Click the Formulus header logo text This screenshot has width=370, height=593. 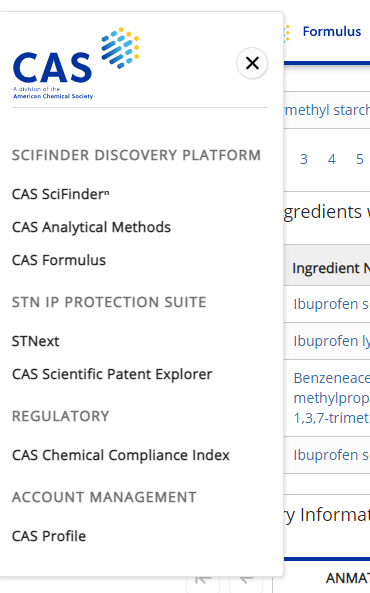331,31
